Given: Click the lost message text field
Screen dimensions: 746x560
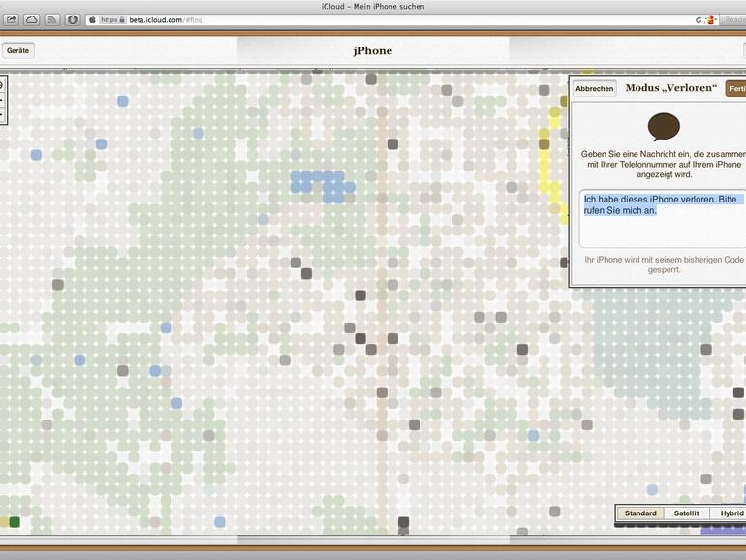Looking at the screenshot, I should pyautogui.click(x=663, y=219).
